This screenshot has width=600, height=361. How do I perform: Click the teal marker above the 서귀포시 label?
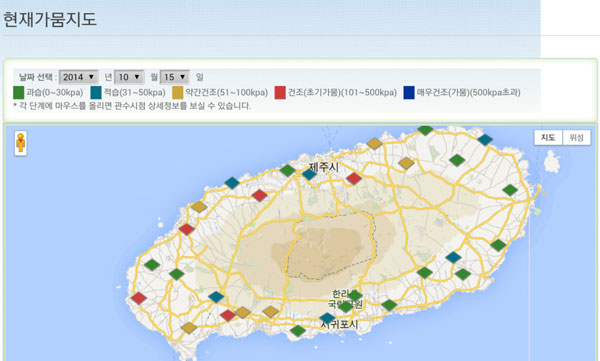[327, 318]
